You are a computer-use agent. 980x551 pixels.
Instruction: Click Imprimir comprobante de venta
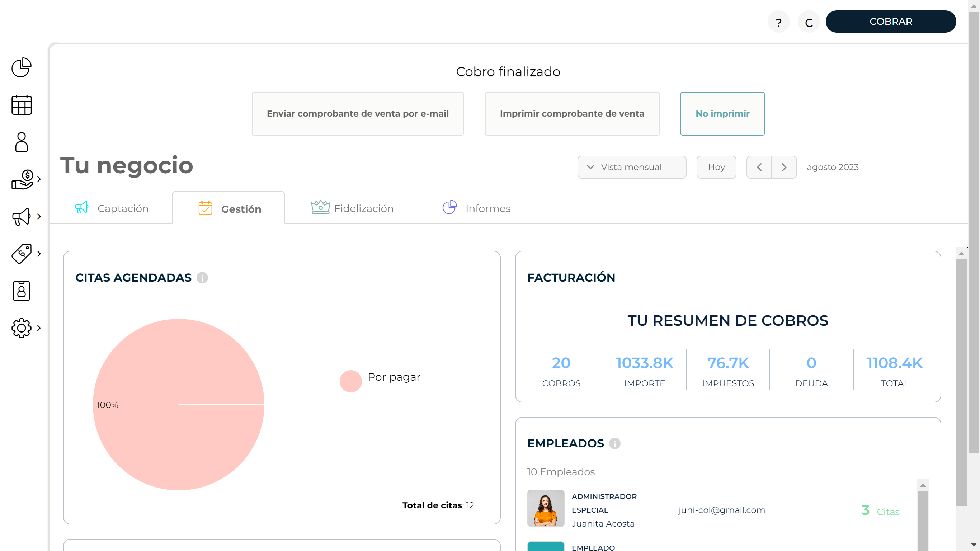click(572, 113)
